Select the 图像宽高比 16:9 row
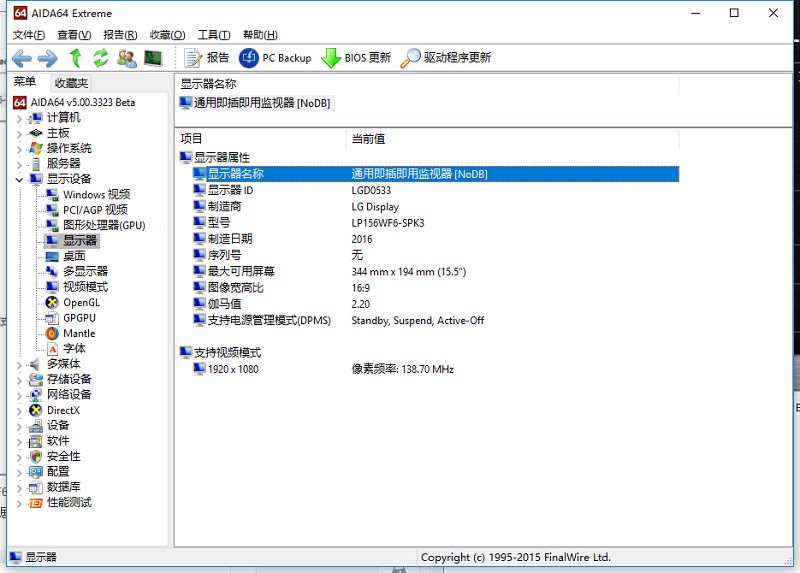Image resolution: width=800 pixels, height=573 pixels. coord(436,288)
